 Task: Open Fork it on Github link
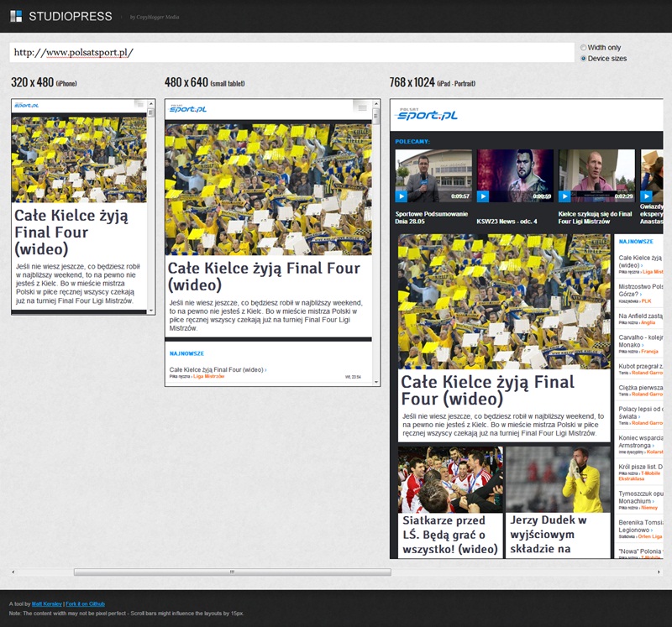[86, 603]
